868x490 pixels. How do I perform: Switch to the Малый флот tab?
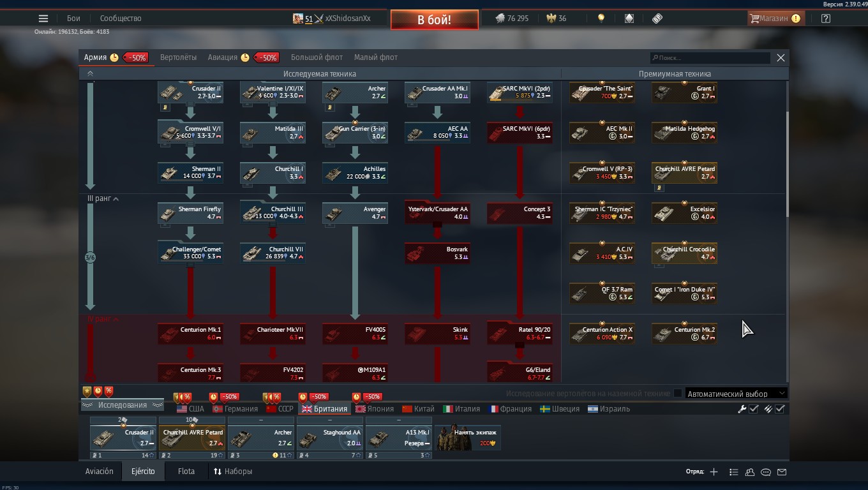coord(375,57)
